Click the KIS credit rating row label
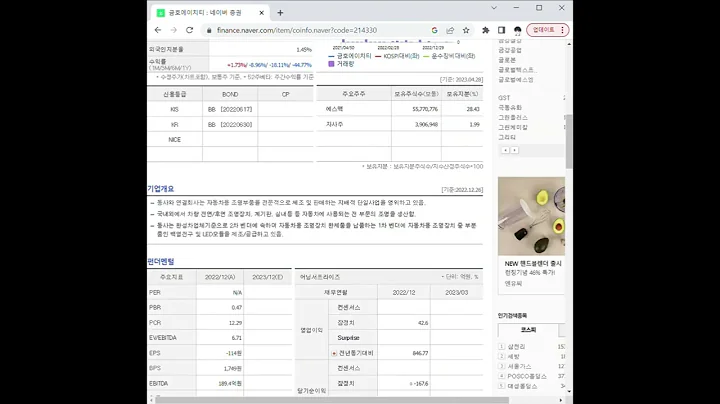Image resolution: width=720 pixels, height=404 pixels. pyautogui.click(x=174, y=109)
